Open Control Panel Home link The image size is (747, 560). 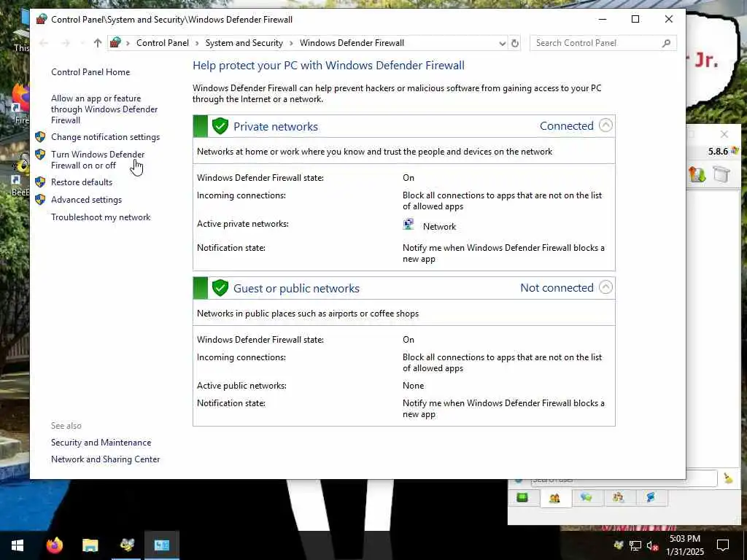[90, 72]
